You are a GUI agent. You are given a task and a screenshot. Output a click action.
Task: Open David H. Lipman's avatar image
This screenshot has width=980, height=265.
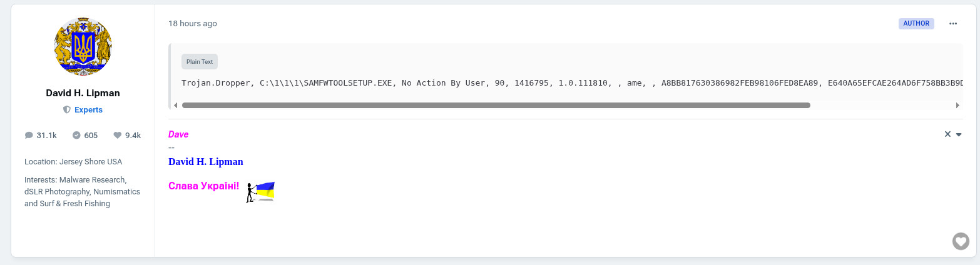coord(83,47)
